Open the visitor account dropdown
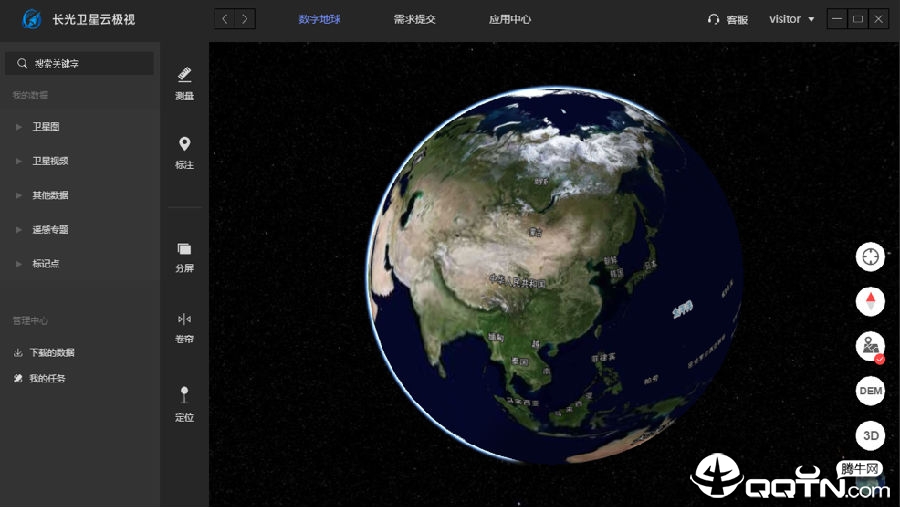The width and height of the screenshot is (900, 507). click(791, 19)
